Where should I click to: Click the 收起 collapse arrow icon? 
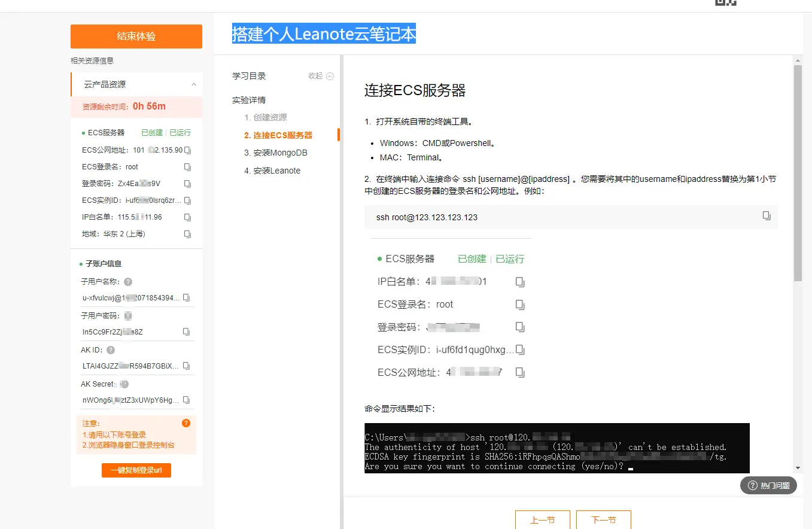tap(330, 76)
